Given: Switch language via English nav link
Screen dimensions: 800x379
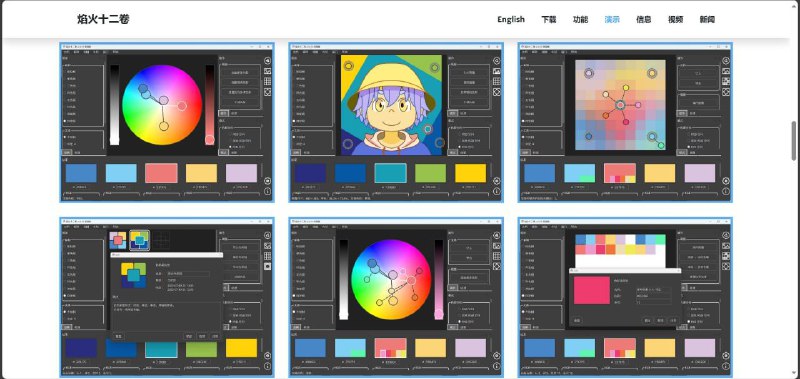Looking at the screenshot, I should (511, 19).
